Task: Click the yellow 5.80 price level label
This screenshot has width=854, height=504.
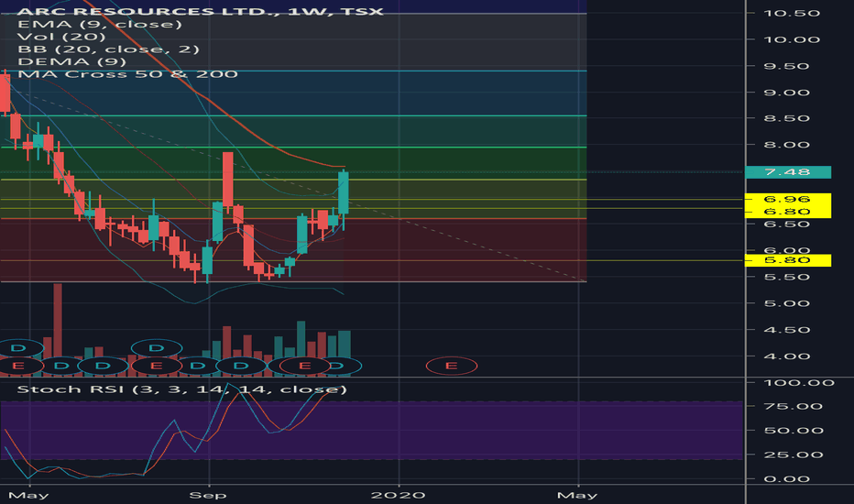Action: click(x=787, y=260)
